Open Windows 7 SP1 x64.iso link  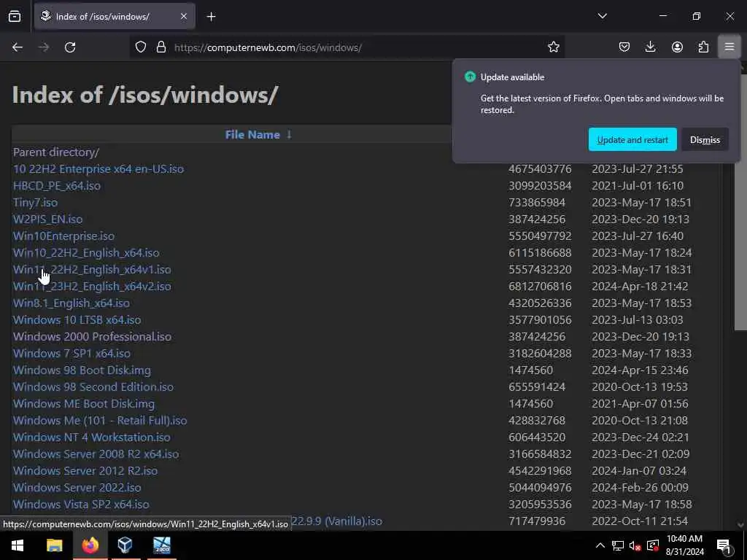coord(71,354)
